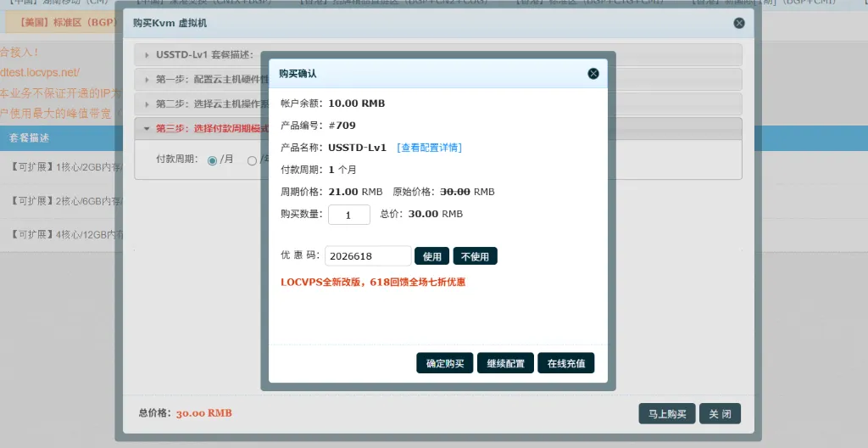Image resolution: width=868 pixels, height=448 pixels.
Task: Decline the coupon with the 不使用 button
Action: (x=475, y=256)
